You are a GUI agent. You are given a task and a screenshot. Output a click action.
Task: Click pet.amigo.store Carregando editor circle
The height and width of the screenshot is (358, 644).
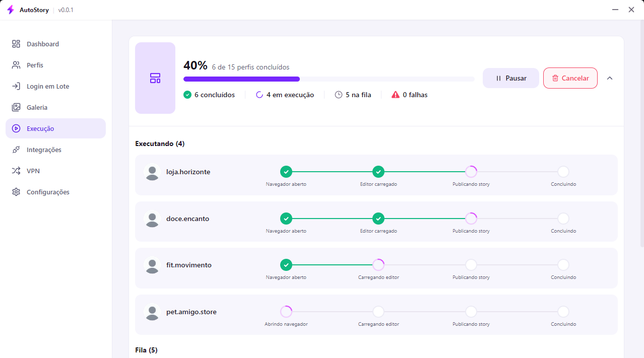(378, 312)
